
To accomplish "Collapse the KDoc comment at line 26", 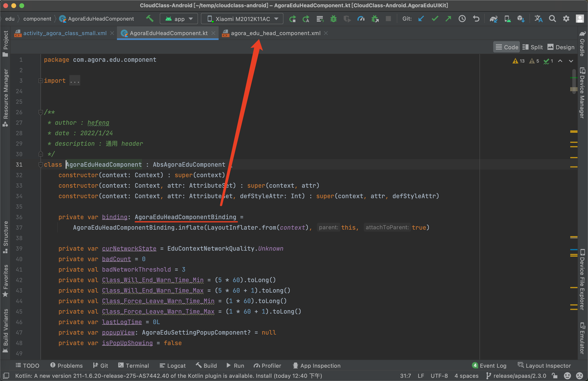I will 41,112.
